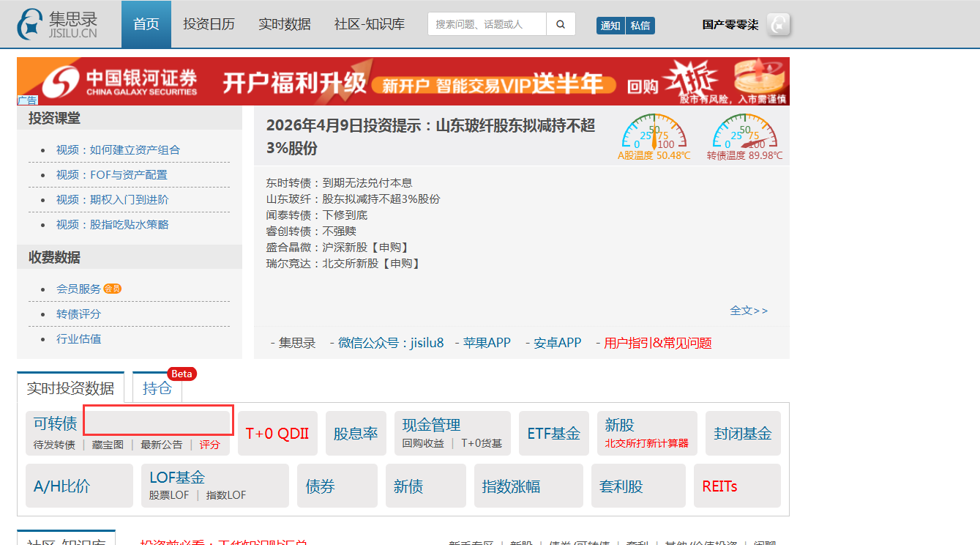The height and width of the screenshot is (545, 980).
Task: Click the 通知 button
Action: click(x=610, y=26)
